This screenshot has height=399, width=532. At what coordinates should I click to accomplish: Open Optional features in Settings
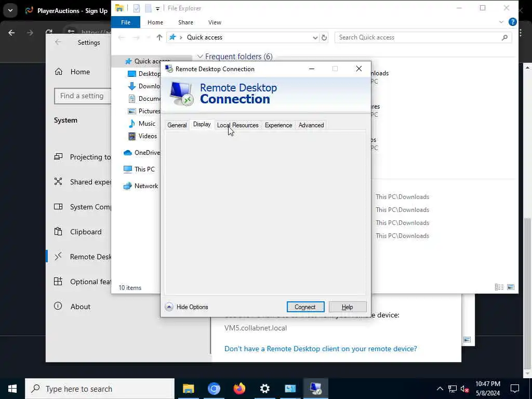click(x=83, y=282)
